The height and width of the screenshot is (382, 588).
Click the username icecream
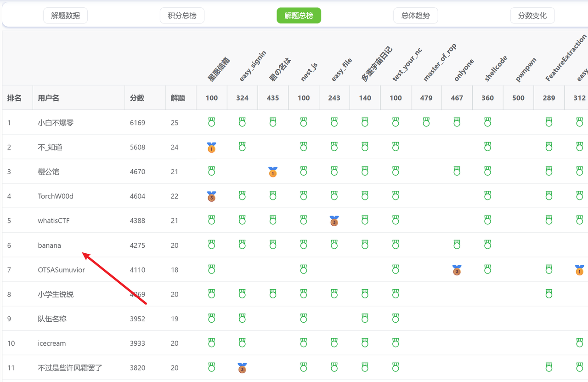(52, 343)
